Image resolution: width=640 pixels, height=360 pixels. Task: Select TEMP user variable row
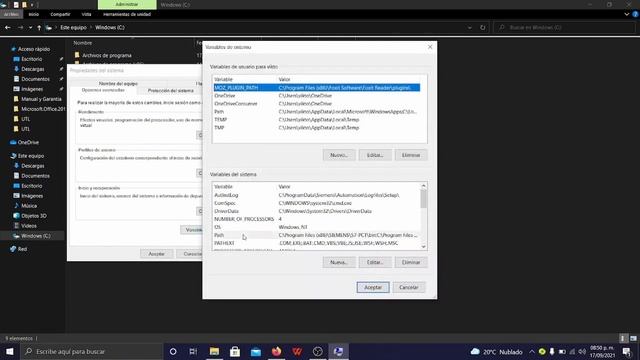tap(316, 120)
